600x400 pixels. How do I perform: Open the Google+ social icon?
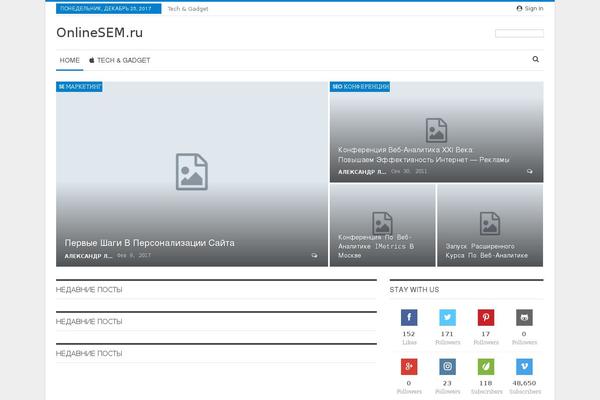click(409, 367)
